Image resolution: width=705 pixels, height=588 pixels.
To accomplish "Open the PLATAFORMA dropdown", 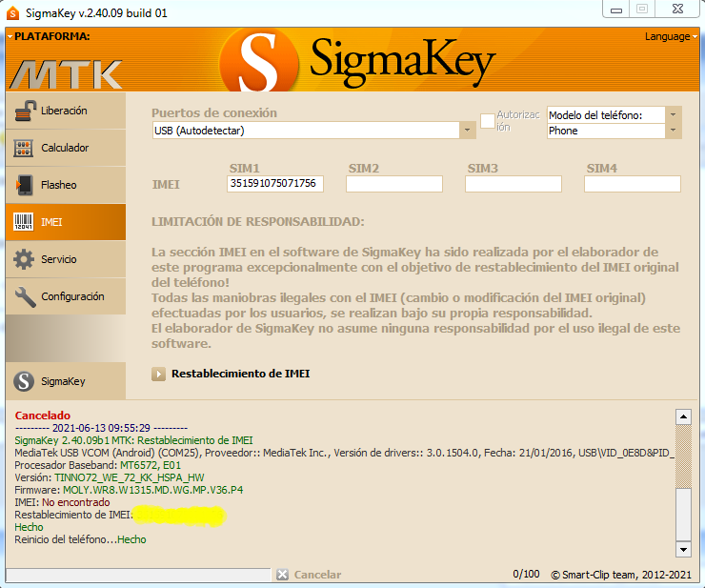I will coord(49,36).
